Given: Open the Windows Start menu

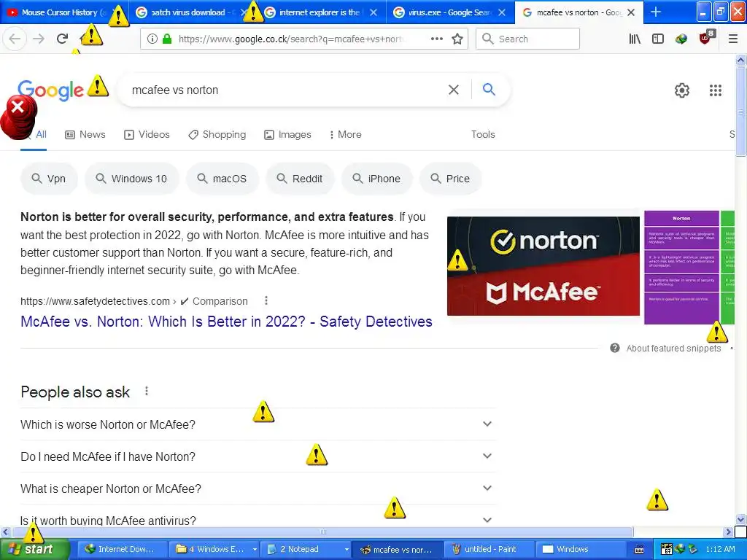Looking at the screenshot, I should 35,549.
